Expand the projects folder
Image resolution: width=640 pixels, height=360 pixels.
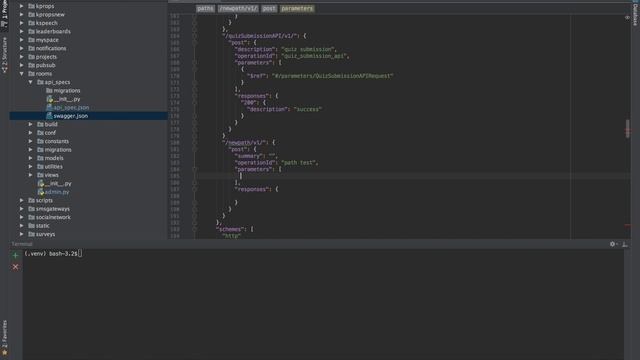pyautogui.click(x=22, y=57)
